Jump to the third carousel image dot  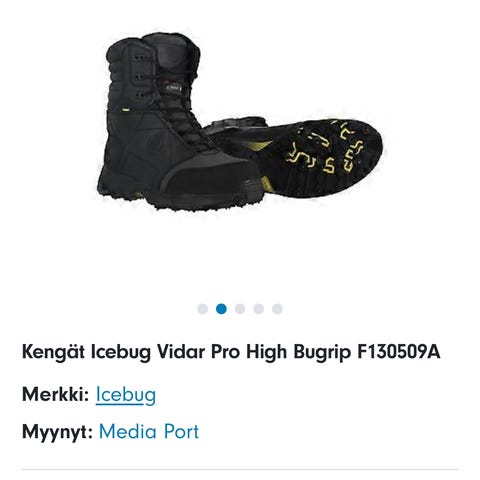pyautogui.click(x=240, y=309)
